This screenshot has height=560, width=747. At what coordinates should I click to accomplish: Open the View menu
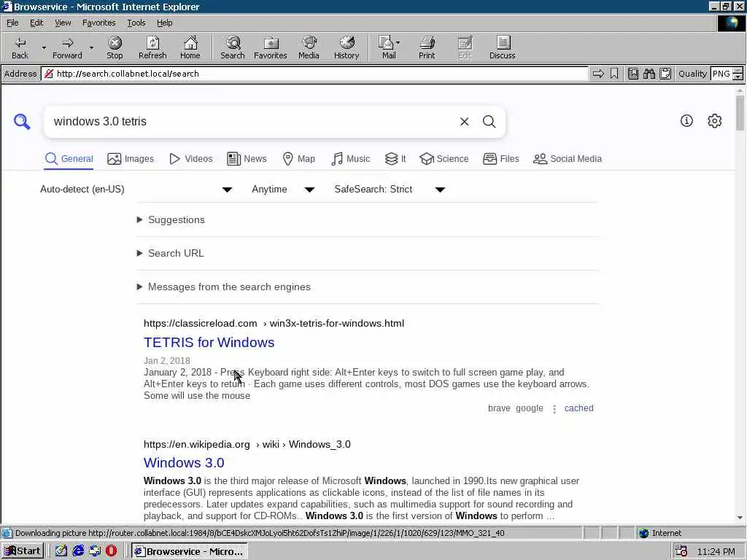pos(63,23)
